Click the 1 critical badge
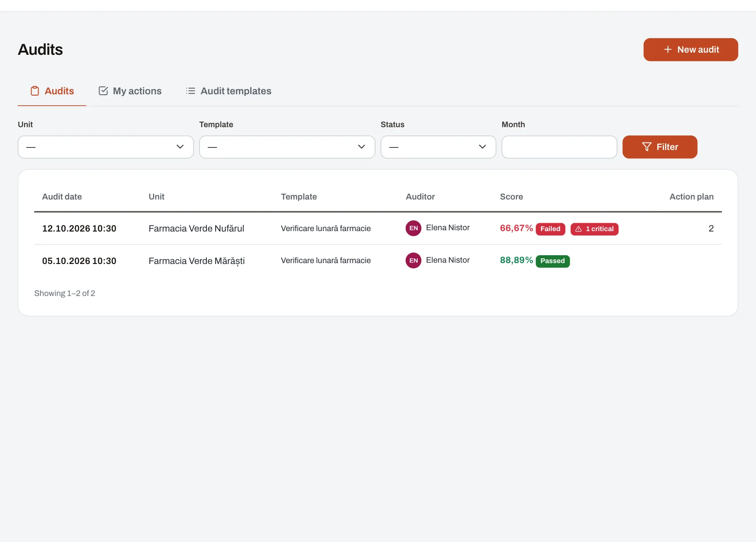The image size is (756, 542). (594, 229)
